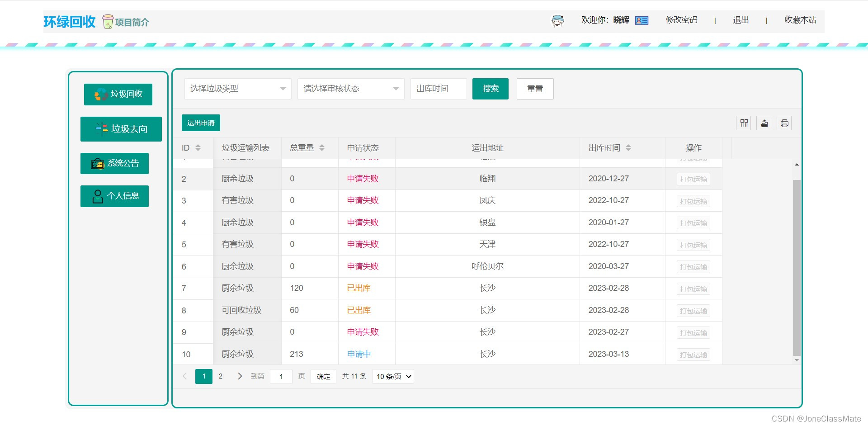Click 打包运输 in row ID 8
868x426 pixels.
click(693, 311)
